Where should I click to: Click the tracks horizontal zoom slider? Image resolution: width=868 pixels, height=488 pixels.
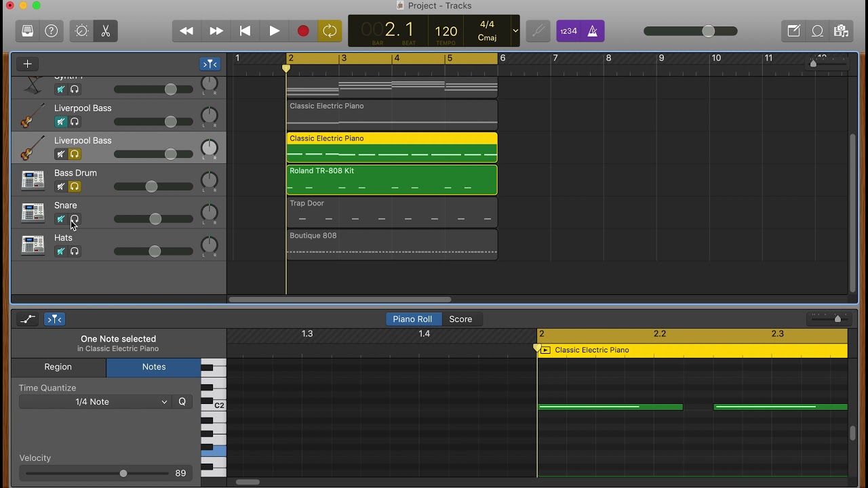pyautogui.click(x=826, y=62)
